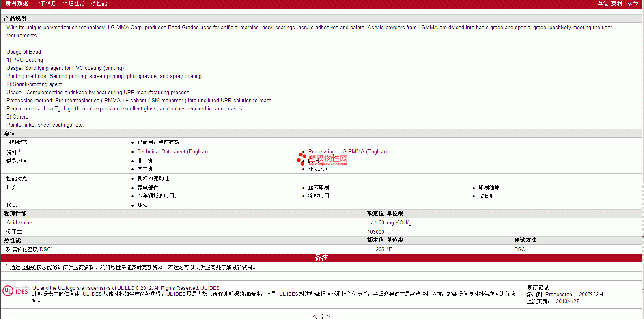Screen dimensions: 644x319
Task: Select the < 1.00 acid value
Action: tap(377, 223)
